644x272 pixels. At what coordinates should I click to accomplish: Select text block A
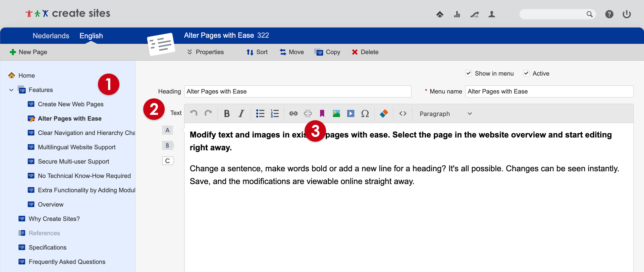pyautogui.click(x=167, y=130)
